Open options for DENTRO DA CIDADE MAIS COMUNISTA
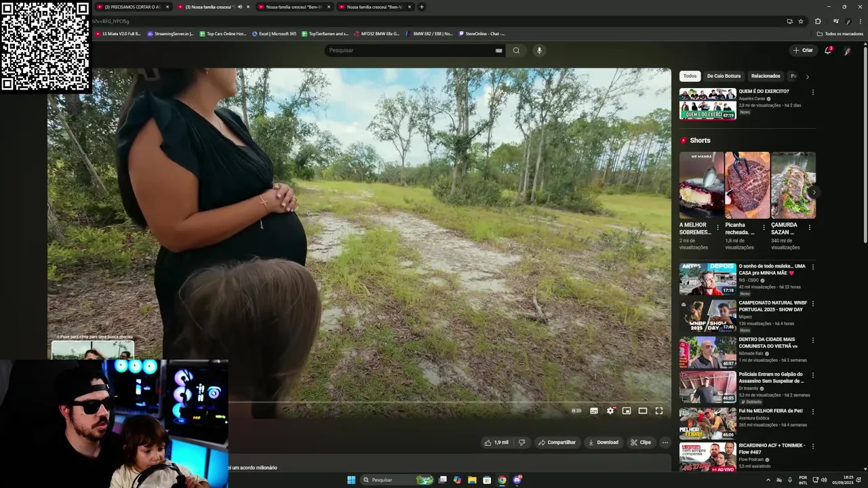Screen dimensions: 868x488 [x=812, y=340]
